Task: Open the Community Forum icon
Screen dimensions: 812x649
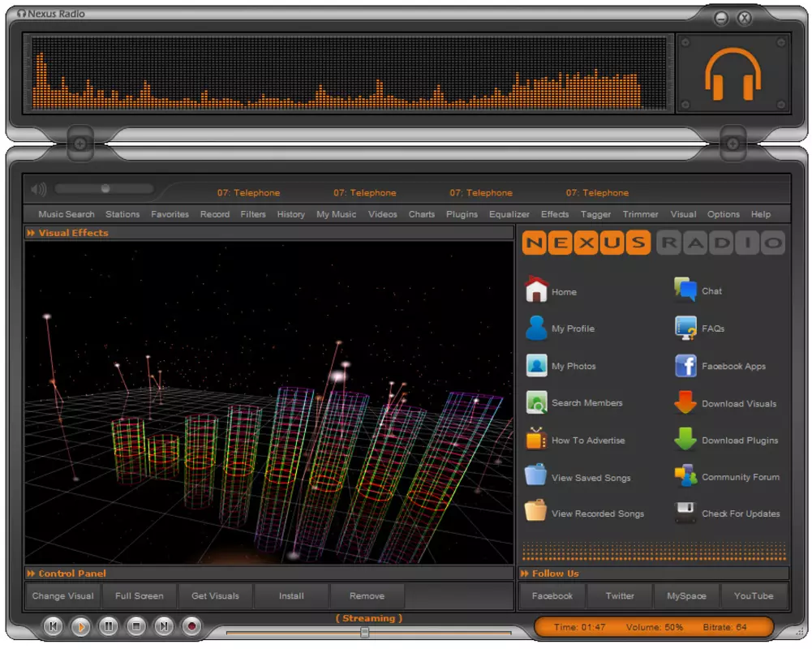Action: (x=685, y=475)
